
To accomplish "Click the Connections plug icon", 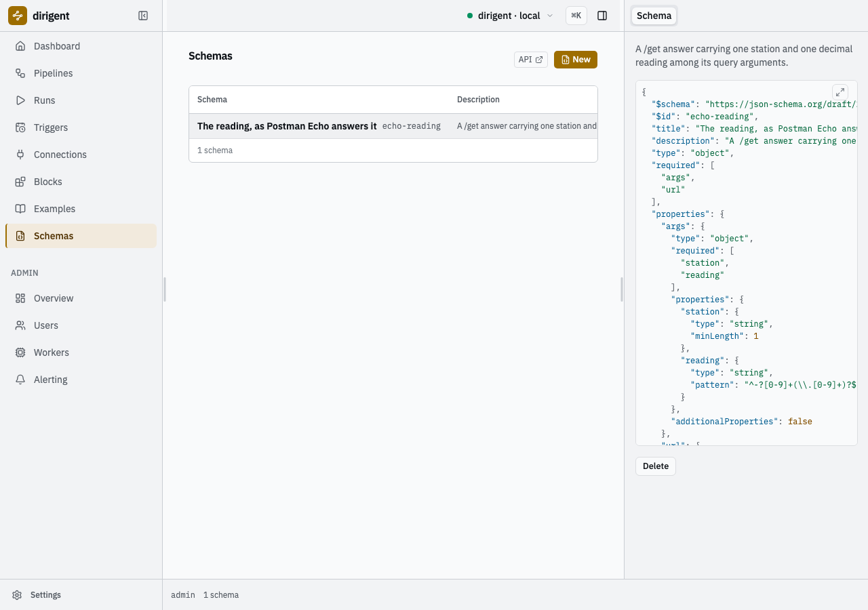I will [20, 155].
